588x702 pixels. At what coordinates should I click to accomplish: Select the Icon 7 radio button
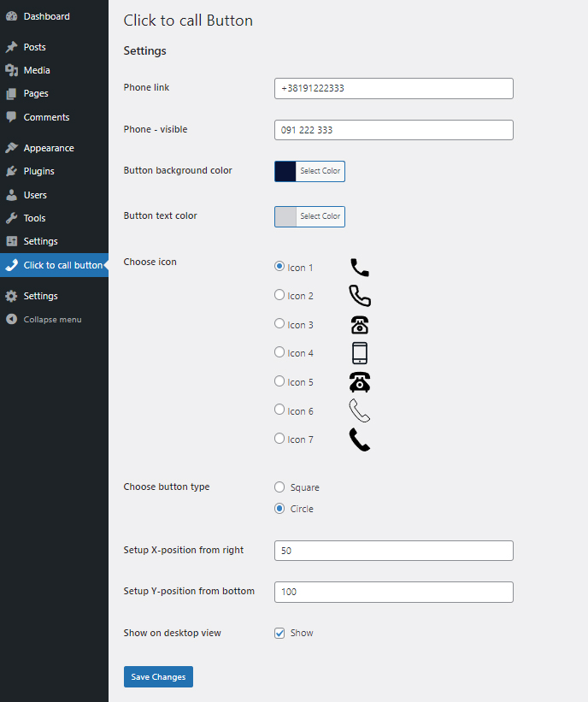tap(279, 439)
